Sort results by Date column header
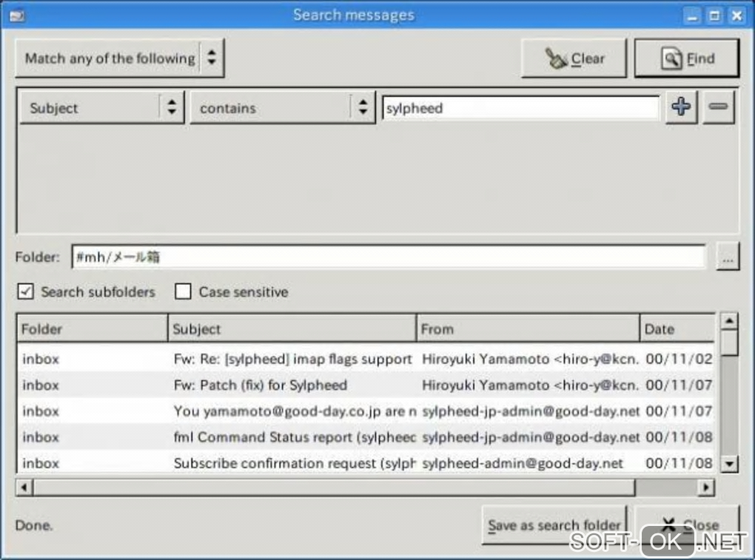755x560 pixels. click(x=677, y=329)
